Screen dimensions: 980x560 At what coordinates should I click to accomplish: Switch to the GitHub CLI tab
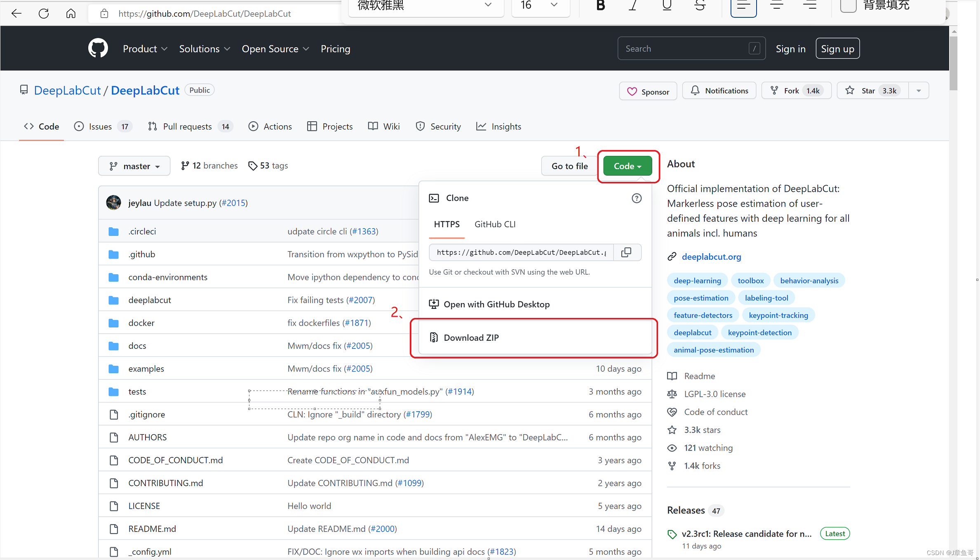click(495, 224)
